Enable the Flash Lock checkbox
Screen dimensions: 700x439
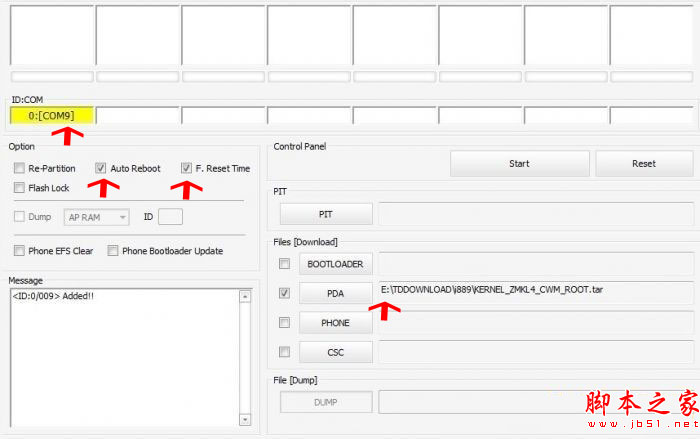[x=19, y=188]
